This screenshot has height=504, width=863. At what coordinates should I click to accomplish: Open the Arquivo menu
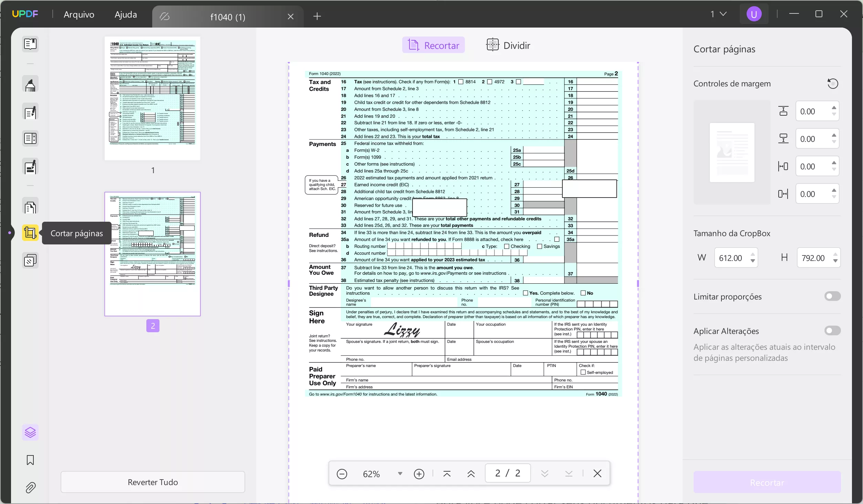point(79,14)
